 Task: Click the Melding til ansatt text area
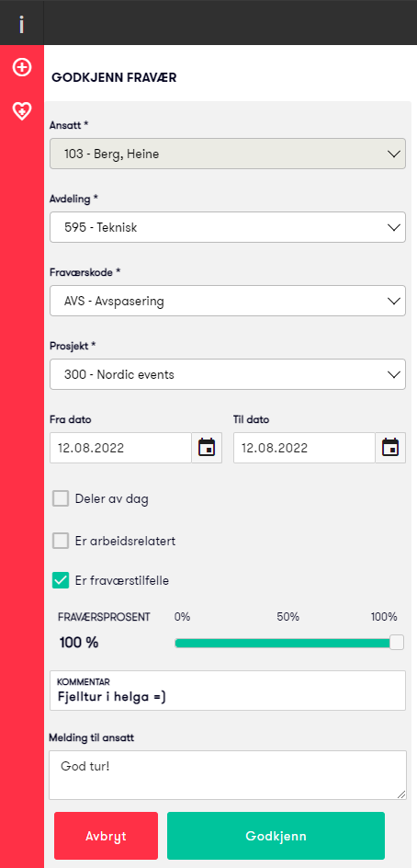point(228,775)
